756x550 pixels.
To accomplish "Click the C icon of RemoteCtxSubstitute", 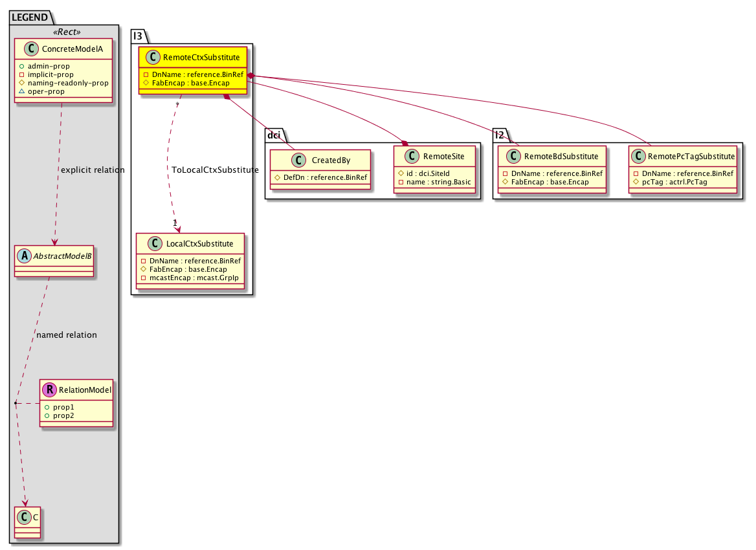I will [x=153, y=59].
